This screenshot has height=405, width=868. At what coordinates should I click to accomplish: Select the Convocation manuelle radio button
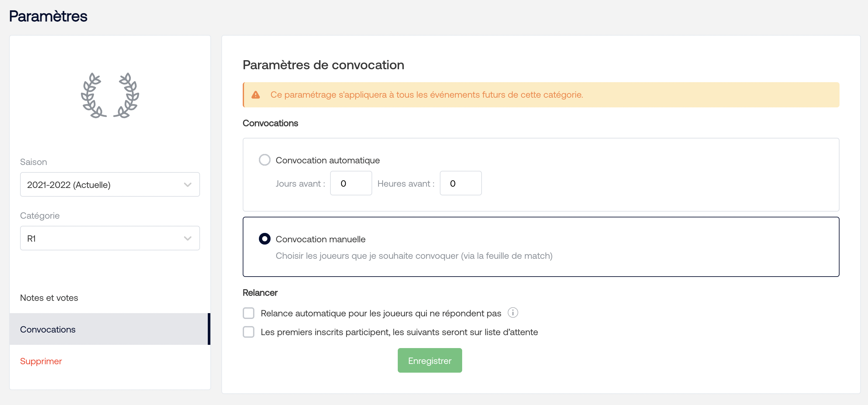pyautogui.click(x=264, y=239)
